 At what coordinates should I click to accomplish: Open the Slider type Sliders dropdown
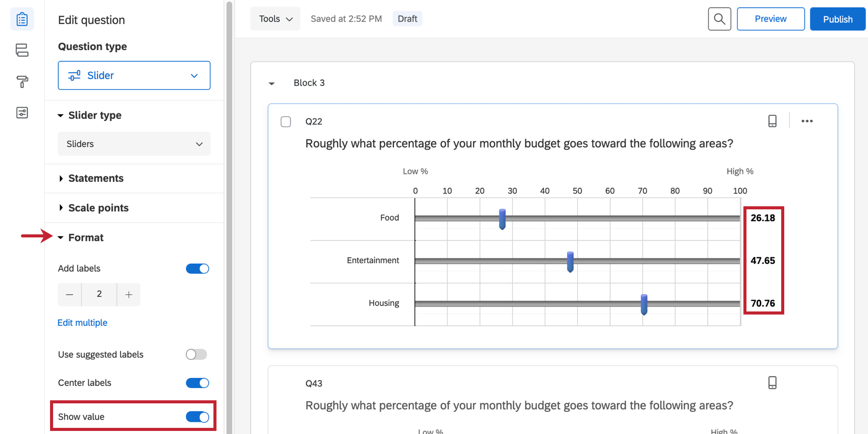[134, 144]
